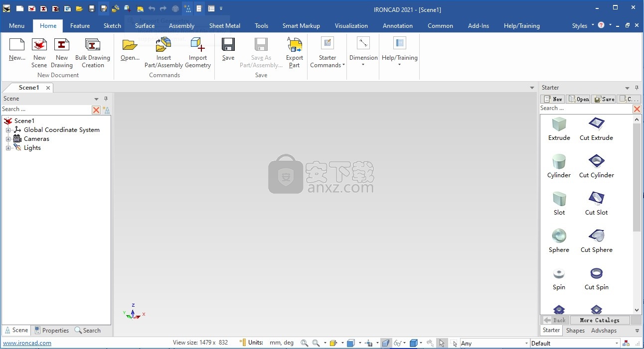This screenshot has height=349, width=644.
Task: Click Export Part icon
Action: tap(295, 45)
